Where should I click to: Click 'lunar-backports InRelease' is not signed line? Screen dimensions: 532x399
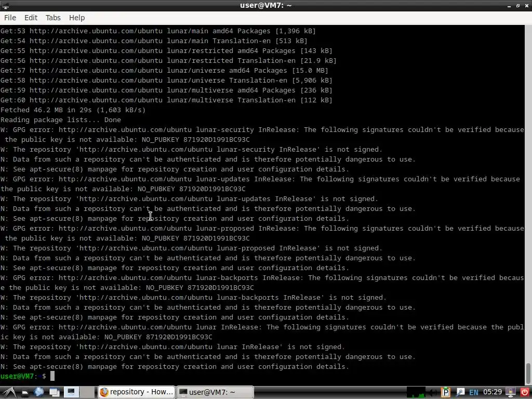193,298
